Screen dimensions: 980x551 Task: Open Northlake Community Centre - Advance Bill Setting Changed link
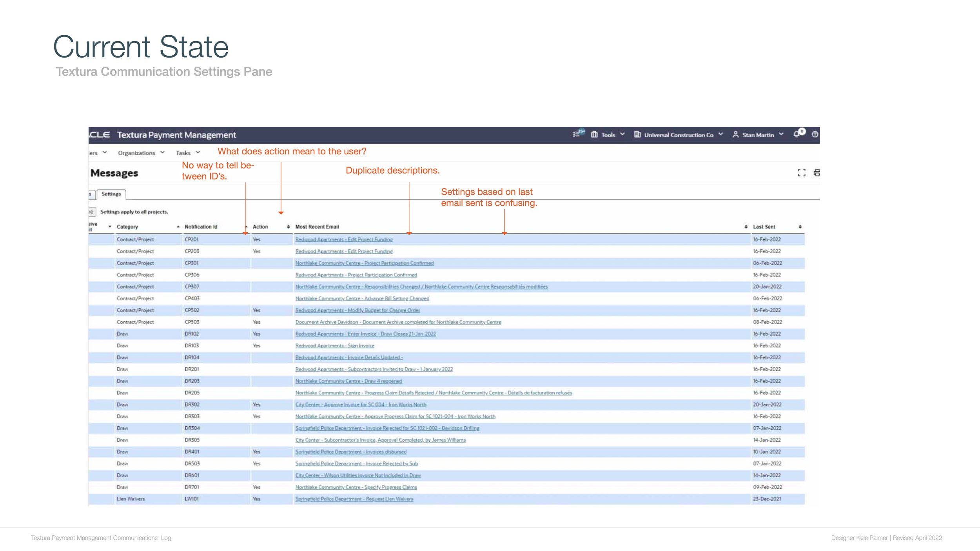coord(362,298)
